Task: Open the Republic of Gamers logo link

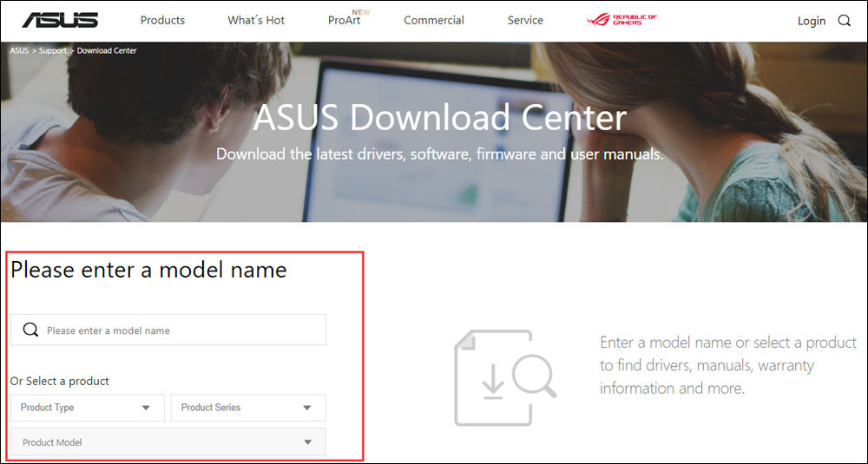Action: point(621,20)
